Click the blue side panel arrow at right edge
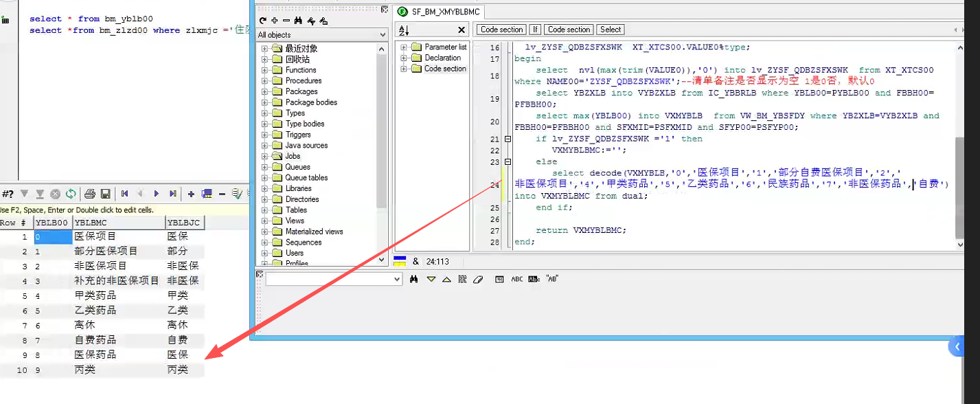Screen dimensions: 980x404 pos(958,347)
